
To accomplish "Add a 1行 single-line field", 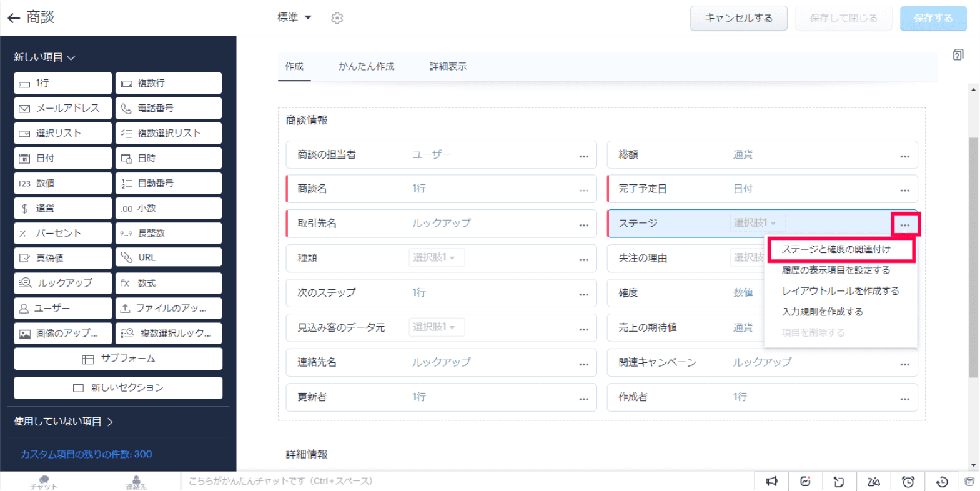I will [63, 83].
